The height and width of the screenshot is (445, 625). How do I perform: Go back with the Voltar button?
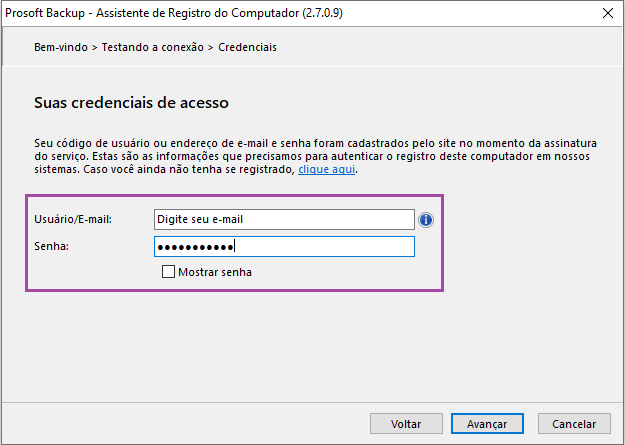406,423
